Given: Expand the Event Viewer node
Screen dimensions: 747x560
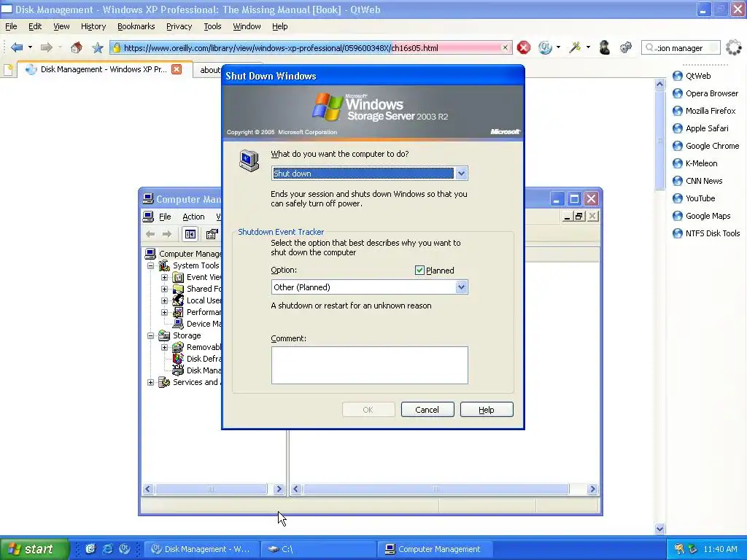Looking at the screenshot, I should tap(164, 277).
